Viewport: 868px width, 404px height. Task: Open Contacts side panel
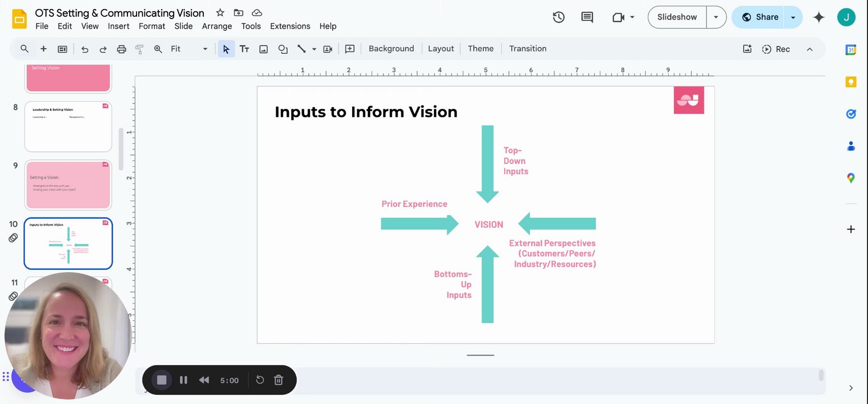click(851, 146)
